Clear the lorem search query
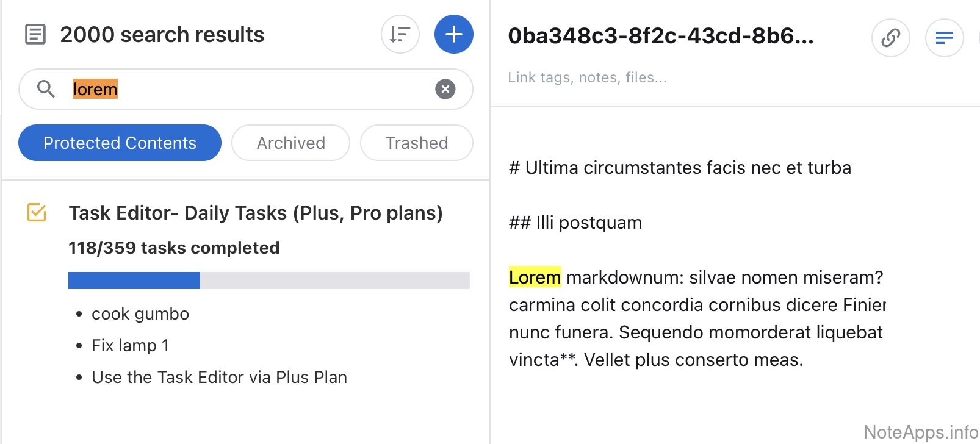The height and width of the screenshot is (444, 980). 445,89
